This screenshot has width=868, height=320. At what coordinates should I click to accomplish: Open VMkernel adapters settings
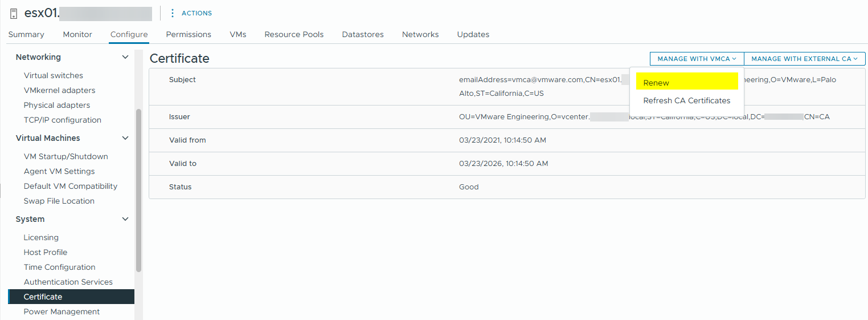pyautogui.click(x=59, y=90)
